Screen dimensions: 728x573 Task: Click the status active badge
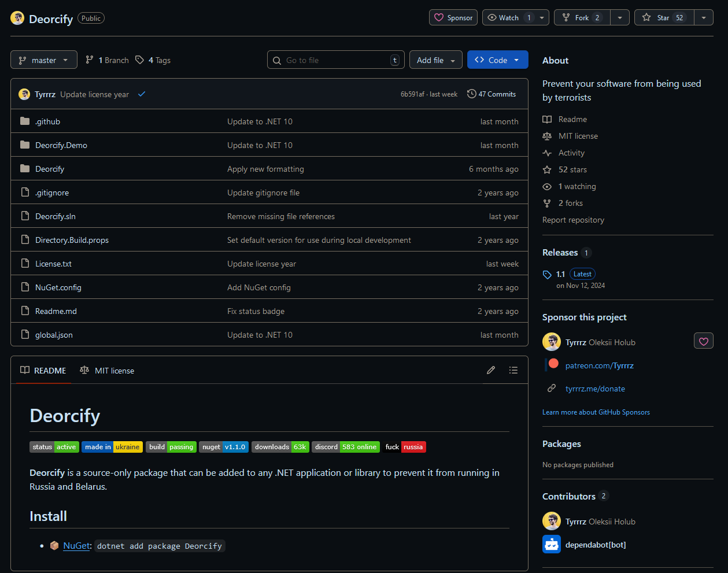click(54, 447)
